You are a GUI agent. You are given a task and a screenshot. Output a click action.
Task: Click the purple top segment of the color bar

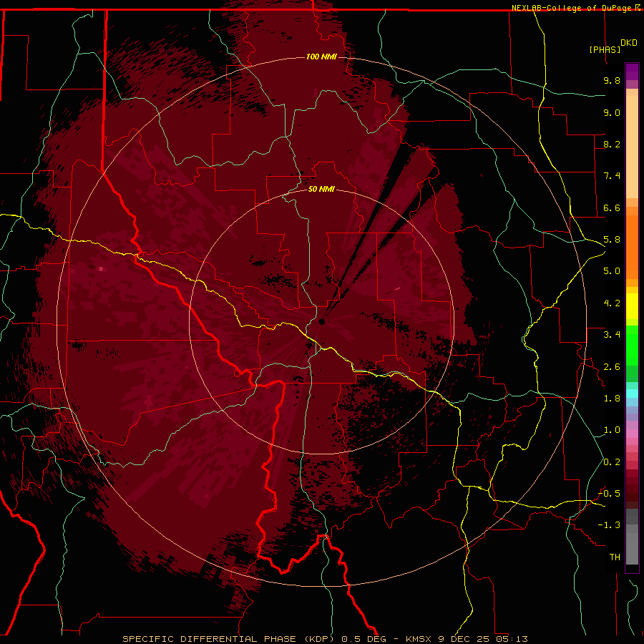tap(632, 72)
